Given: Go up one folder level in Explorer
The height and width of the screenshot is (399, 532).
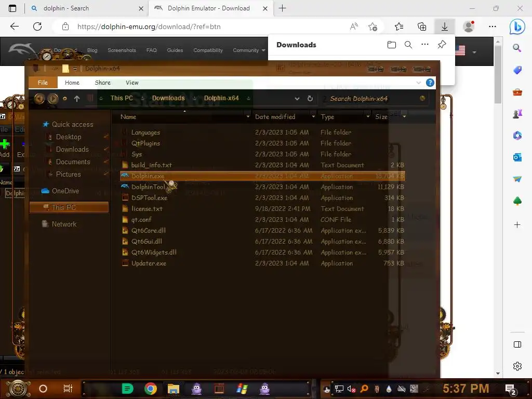Looking at the screenshot, I should pyautogui.click(x=77, y=98).
